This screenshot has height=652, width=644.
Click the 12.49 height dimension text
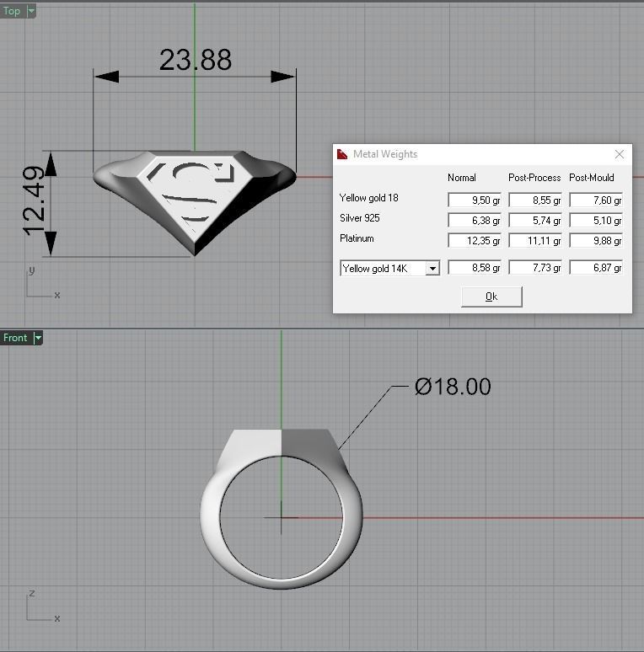coord(34,200)
